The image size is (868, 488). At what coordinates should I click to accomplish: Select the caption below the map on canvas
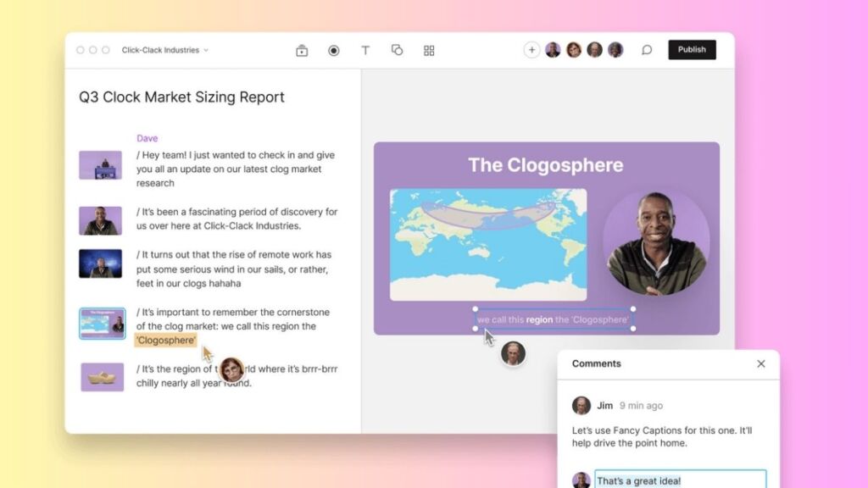point(553,319)
